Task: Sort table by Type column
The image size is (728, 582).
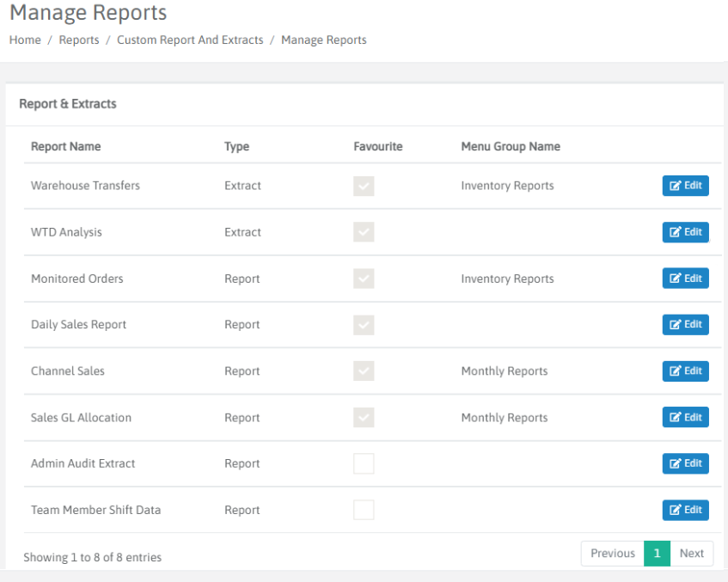Action: tap(236, 146)
